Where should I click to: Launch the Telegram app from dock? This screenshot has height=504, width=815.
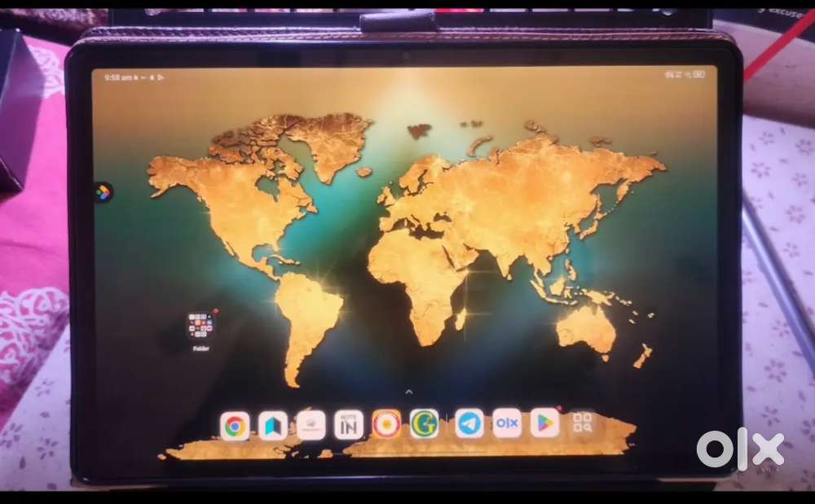[469, 424]
